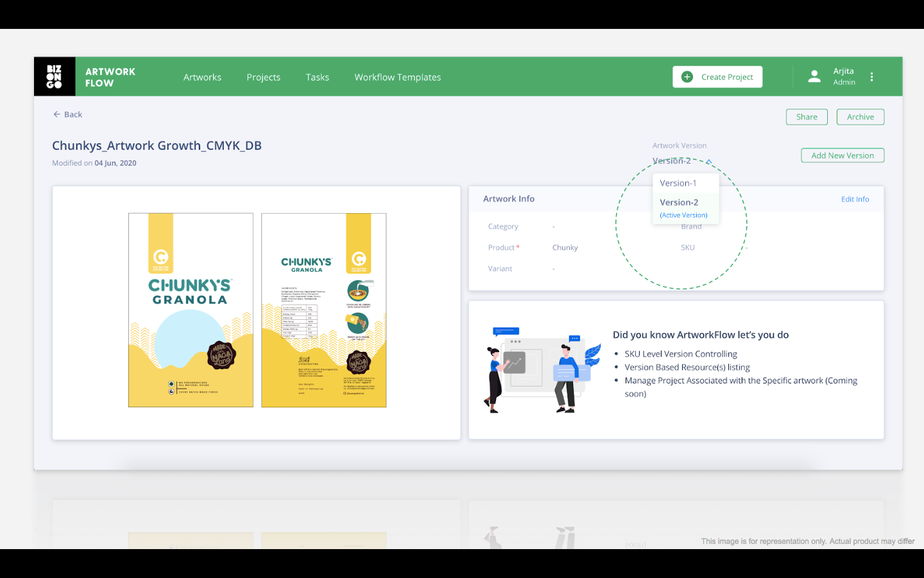924x578 pixels.
Task: Click the Artwork Info heading
Action: [509, 199]
